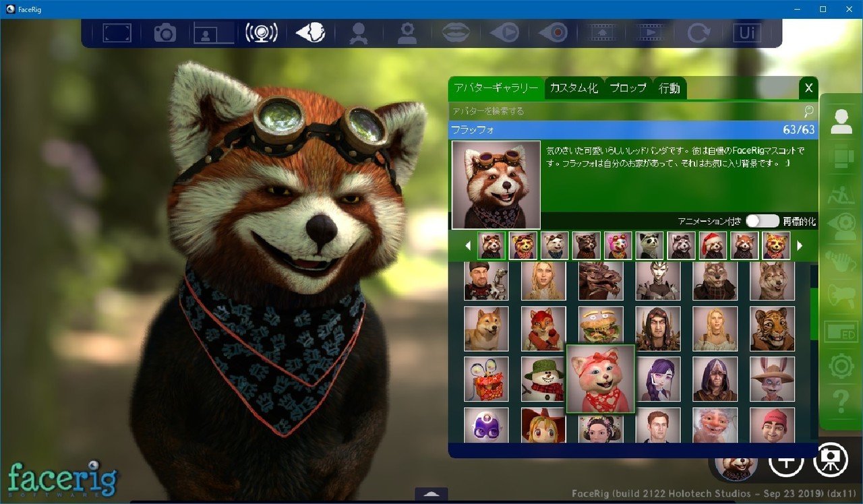Open the layered squares icon in sidebar
This screenshot has height=504, width=863.
(x=841, y=157)
